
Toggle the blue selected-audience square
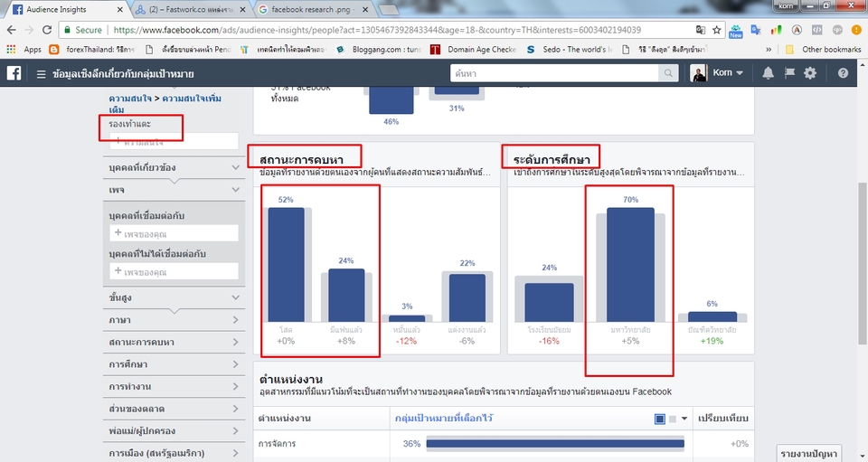point(659,419)
